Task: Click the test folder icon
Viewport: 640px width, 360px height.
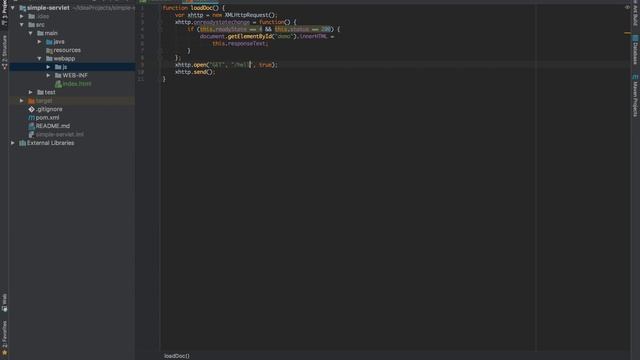Action: point(40,92)
